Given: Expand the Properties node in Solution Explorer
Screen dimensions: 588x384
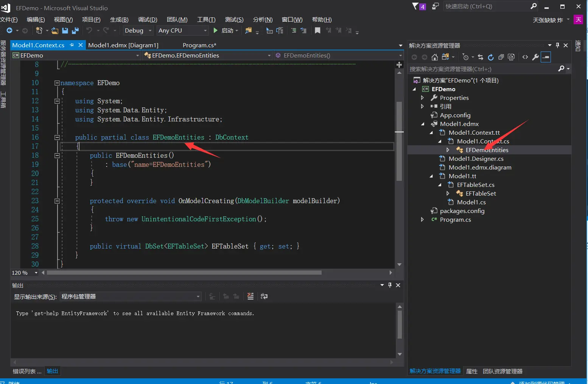Looking at the screenshot, I should [x=423, y=98].
